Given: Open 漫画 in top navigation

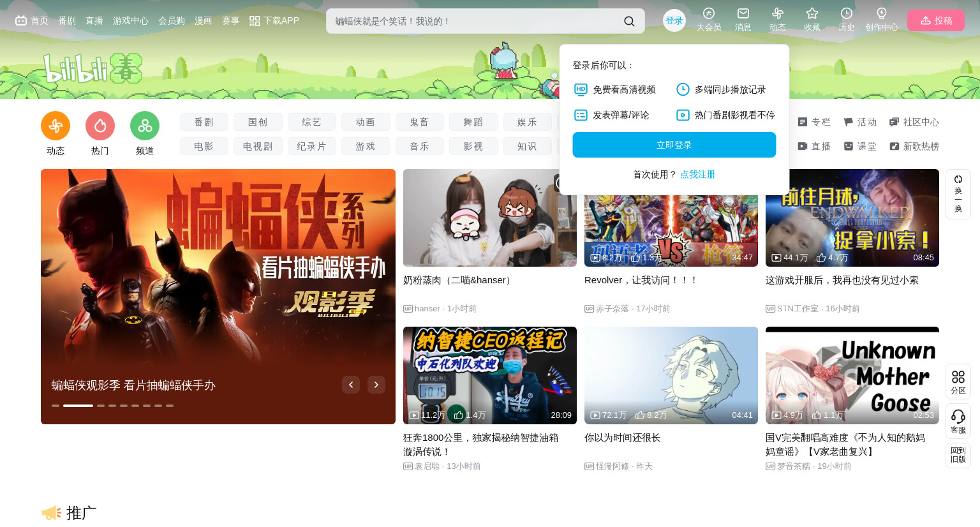Looking at the screenshot, I should (x=204, y=20).
